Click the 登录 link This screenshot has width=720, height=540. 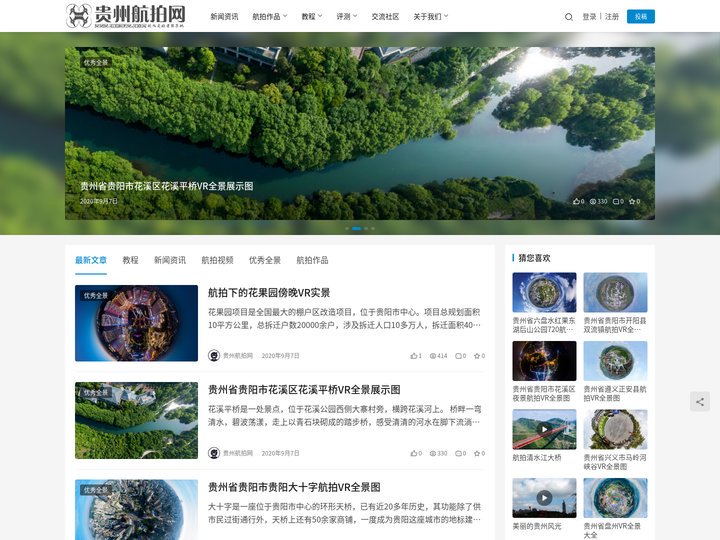pos(589,17)
